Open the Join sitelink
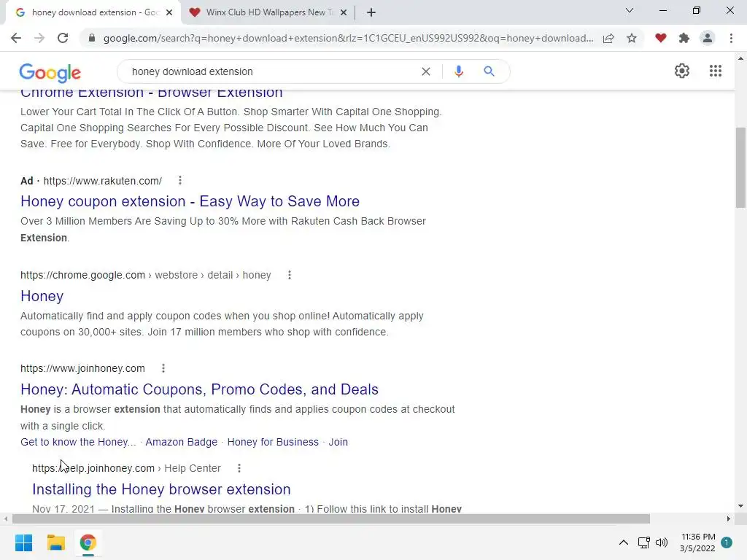 (338, 442)
